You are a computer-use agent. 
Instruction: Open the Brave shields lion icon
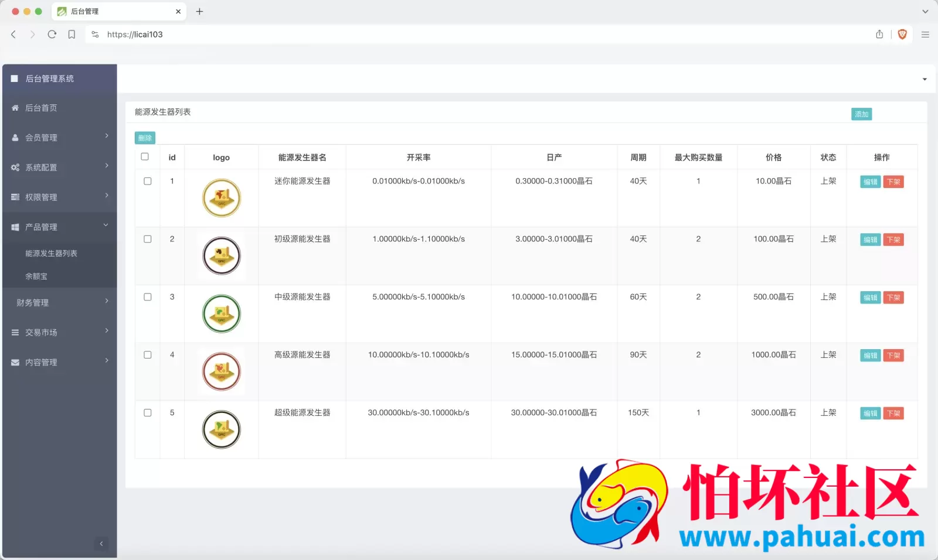point(902,35)
